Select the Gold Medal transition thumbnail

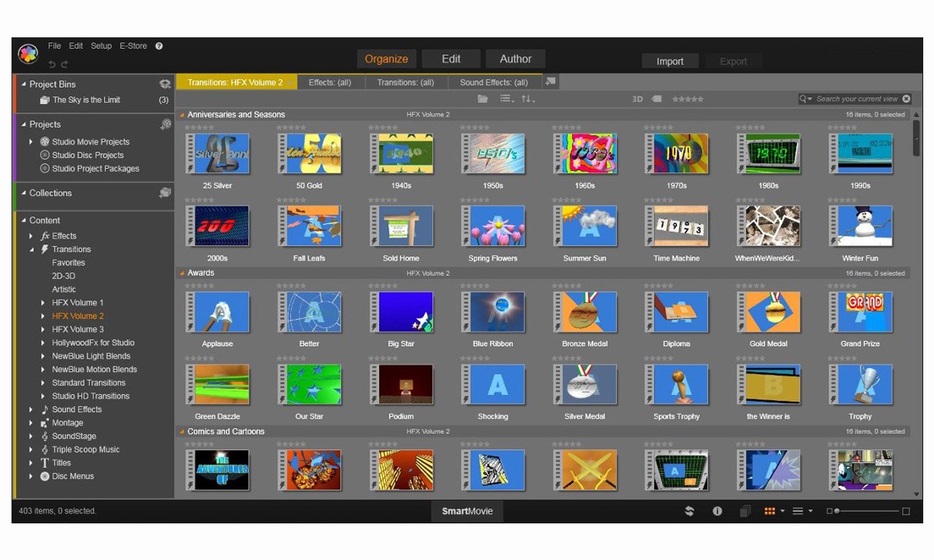point(768,312)
